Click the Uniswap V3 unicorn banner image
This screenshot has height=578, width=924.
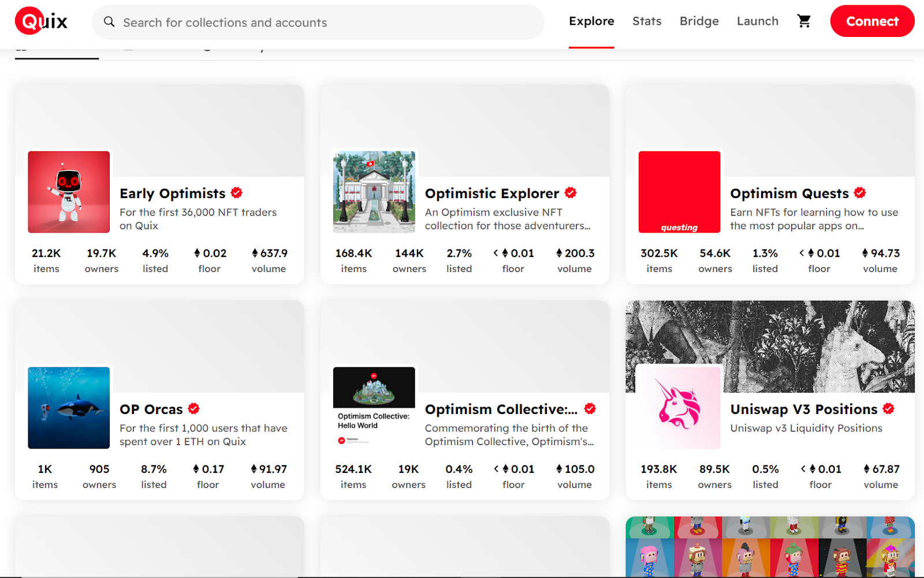tap(770, 346)
